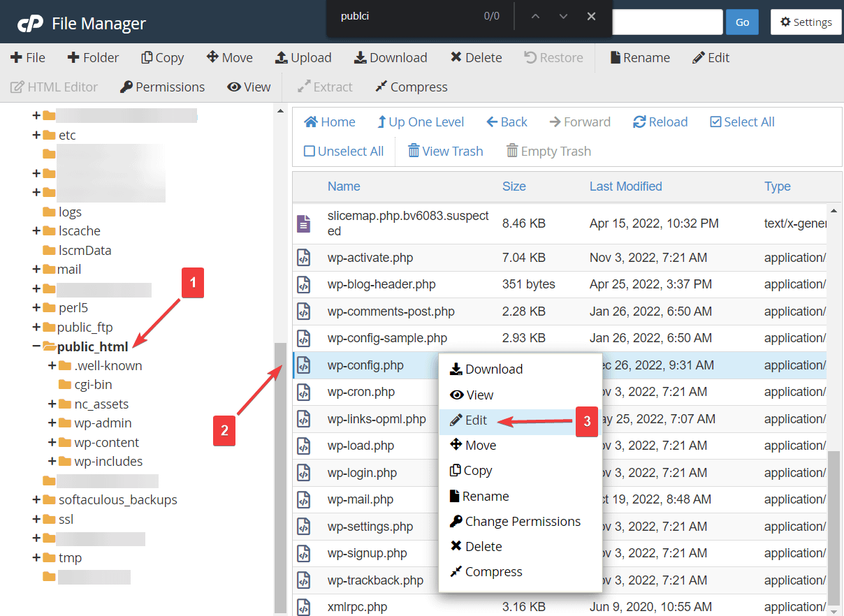Expand the public_ftp folder
The height and width of the screenshot is (616, 844).
(36, 328)
